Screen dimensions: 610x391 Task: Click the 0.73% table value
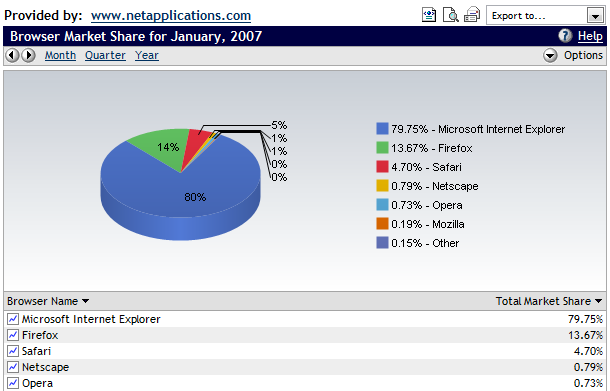tap(588, 383)
